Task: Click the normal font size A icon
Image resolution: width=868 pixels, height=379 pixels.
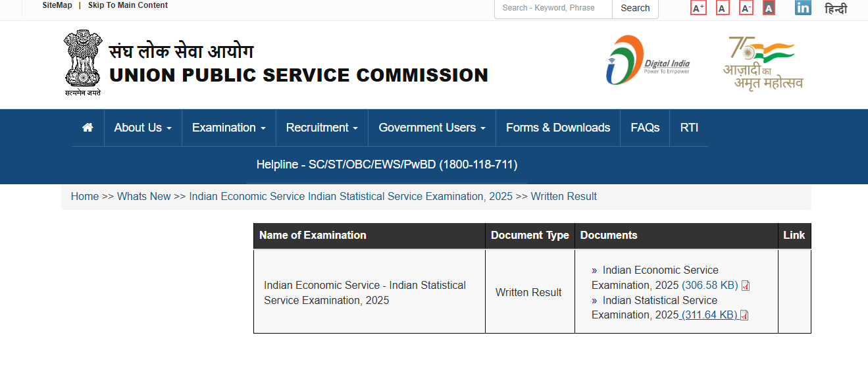Action: click(x=723, y=9)
